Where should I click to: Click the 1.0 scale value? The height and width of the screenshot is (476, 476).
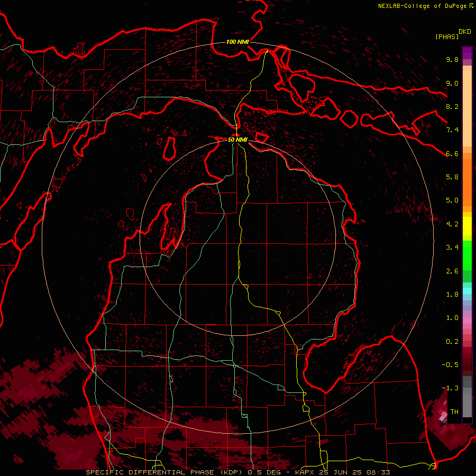pyautogui.click(x=452, y=318)
